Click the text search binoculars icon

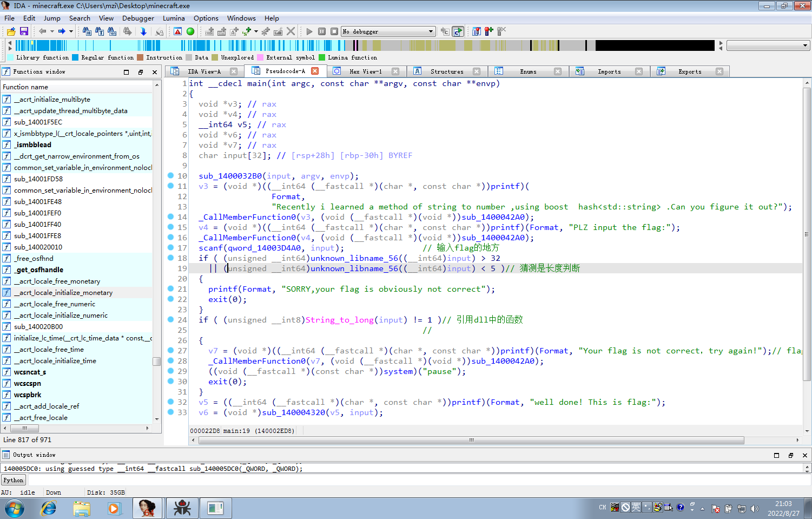(100, 31)
